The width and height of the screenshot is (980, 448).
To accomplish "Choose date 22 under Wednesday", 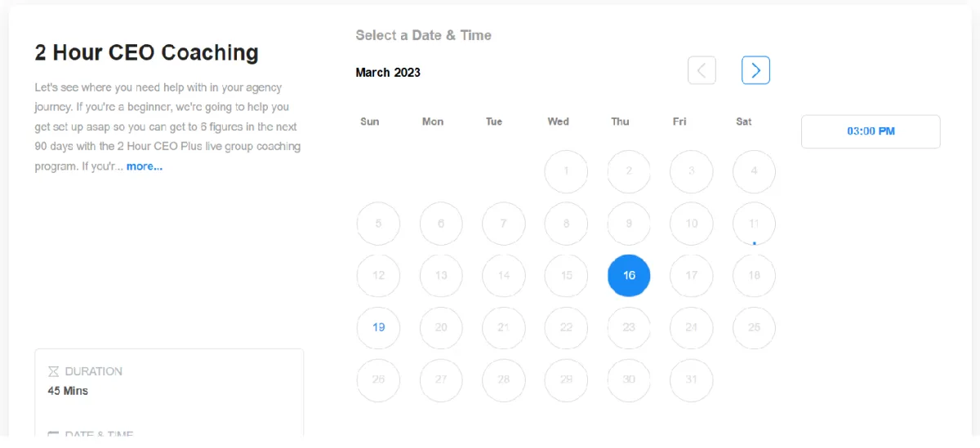I will click(566, 328).
